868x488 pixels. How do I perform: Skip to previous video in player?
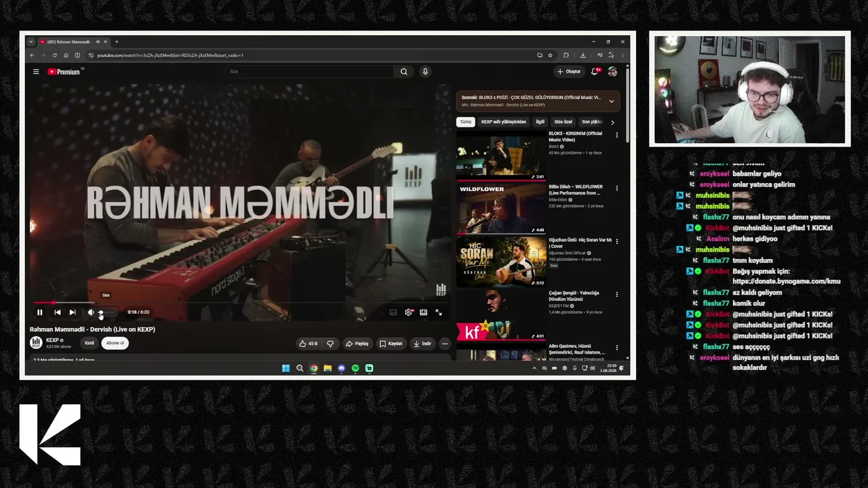point(57,312)
